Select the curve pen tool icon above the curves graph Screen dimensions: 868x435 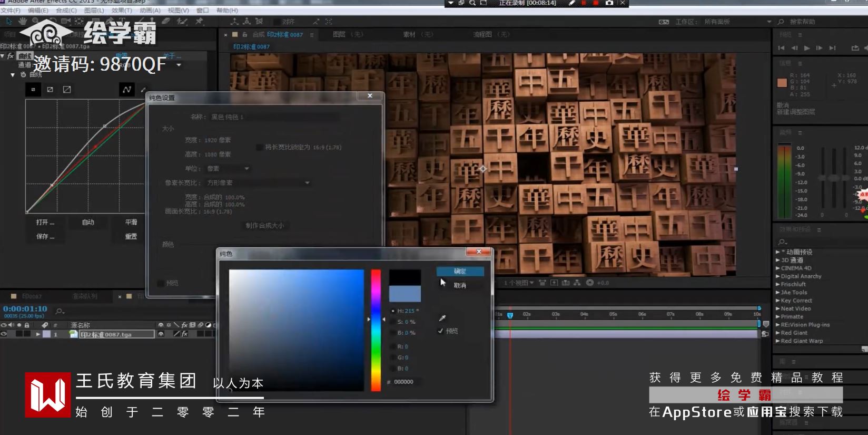[126, 90]
